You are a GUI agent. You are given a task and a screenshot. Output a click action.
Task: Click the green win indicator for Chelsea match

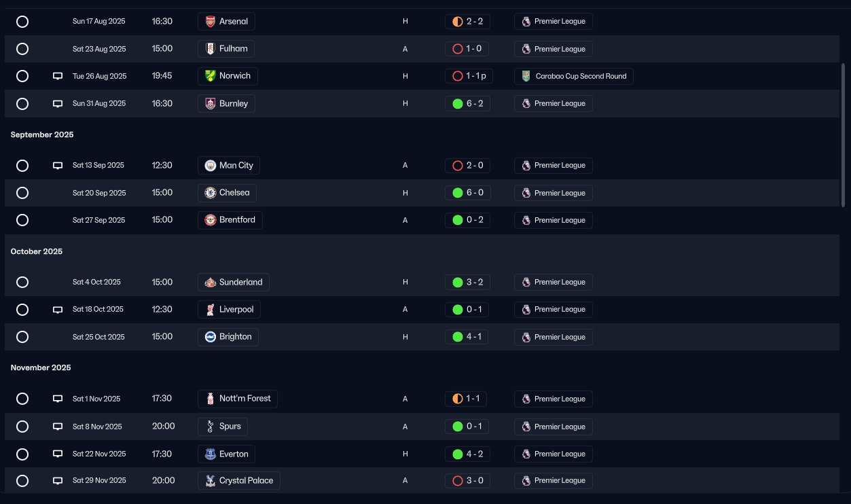(x=458, y=193)
